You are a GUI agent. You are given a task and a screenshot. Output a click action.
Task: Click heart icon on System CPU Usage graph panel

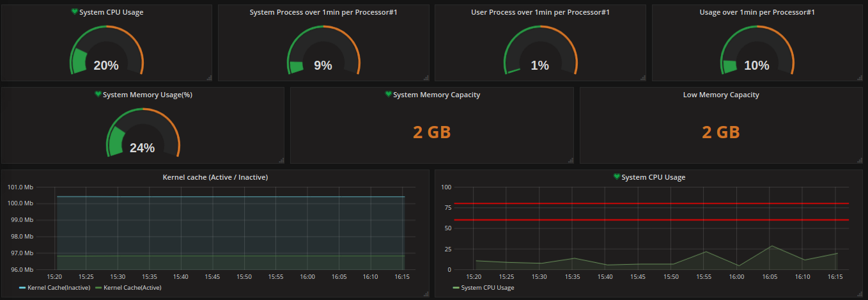click(617, 177)
